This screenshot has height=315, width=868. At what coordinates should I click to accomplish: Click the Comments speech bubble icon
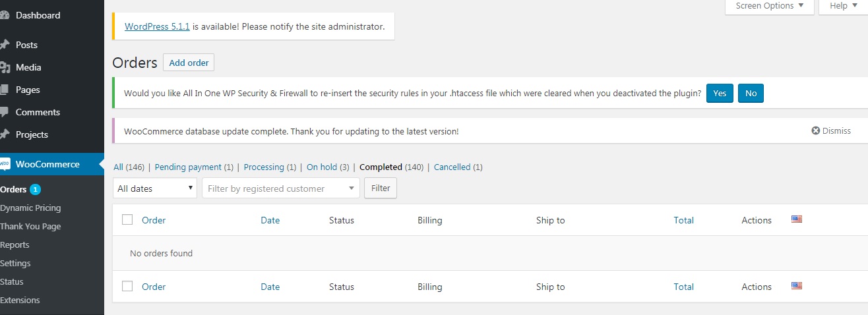click(5, 112)
